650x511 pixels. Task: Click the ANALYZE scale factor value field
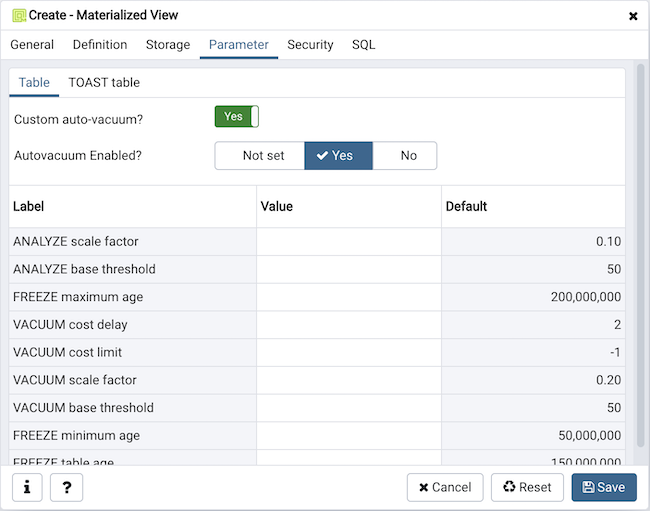(349, 242)
